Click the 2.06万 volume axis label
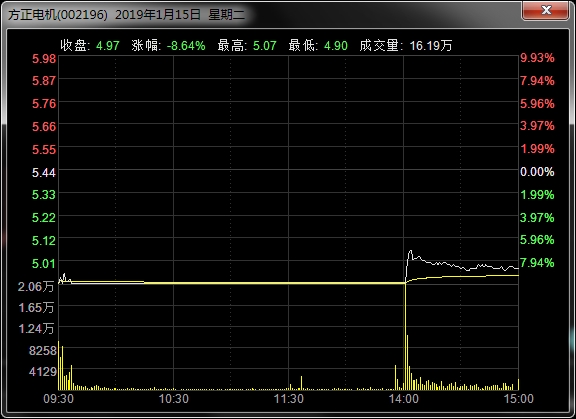The image size is (576, 419). pos(36,286)
